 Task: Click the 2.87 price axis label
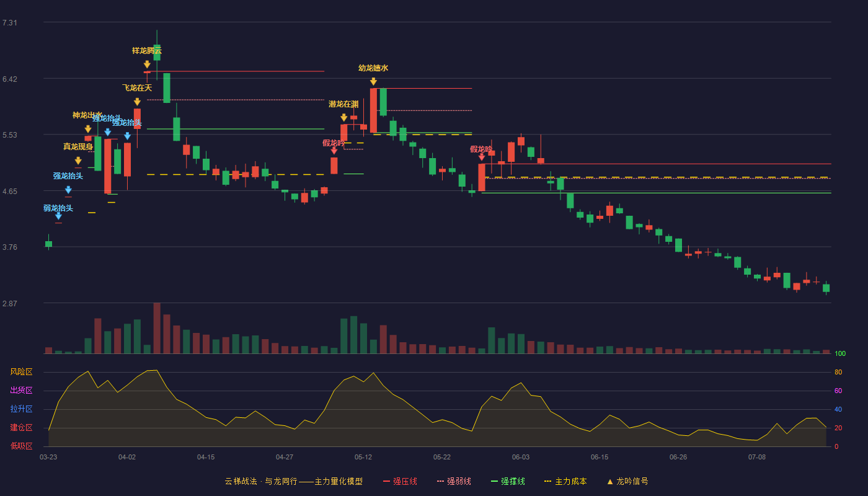[10, 304]
